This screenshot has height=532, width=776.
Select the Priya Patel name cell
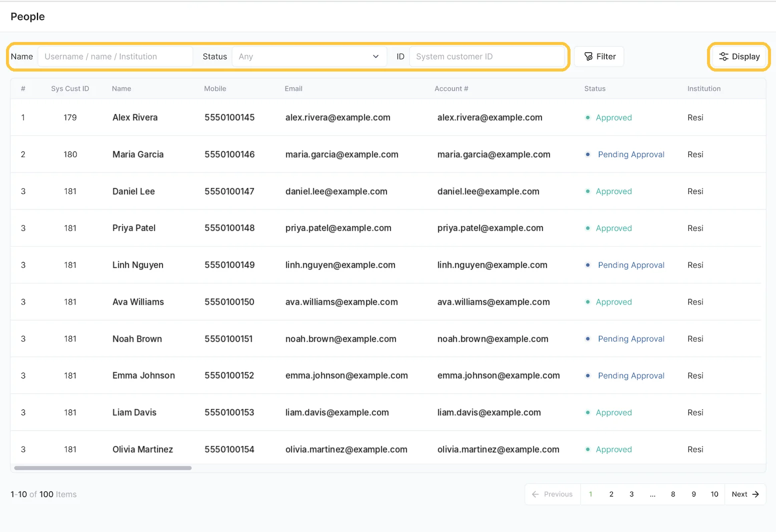[134, 228]
